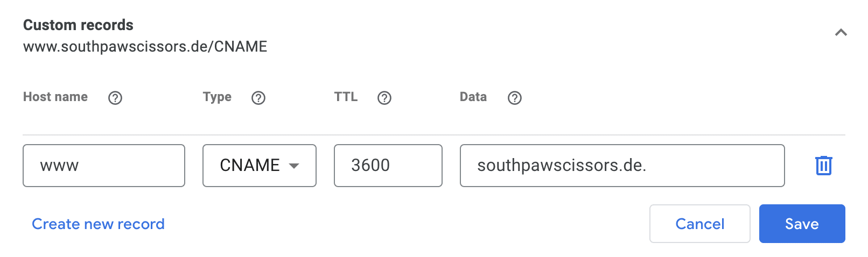
Task: Click the Custom records heading
Action: tap(78, 25)
